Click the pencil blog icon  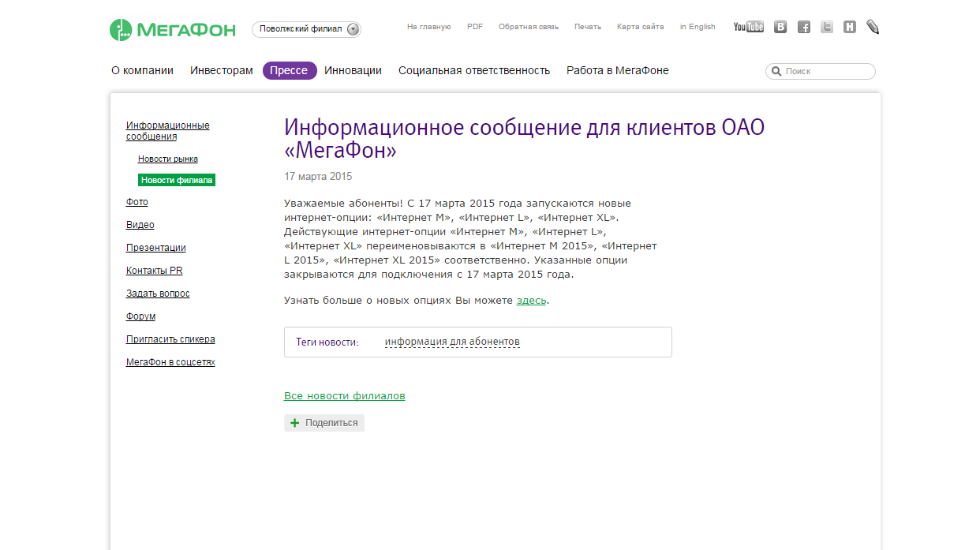[873, 27]
